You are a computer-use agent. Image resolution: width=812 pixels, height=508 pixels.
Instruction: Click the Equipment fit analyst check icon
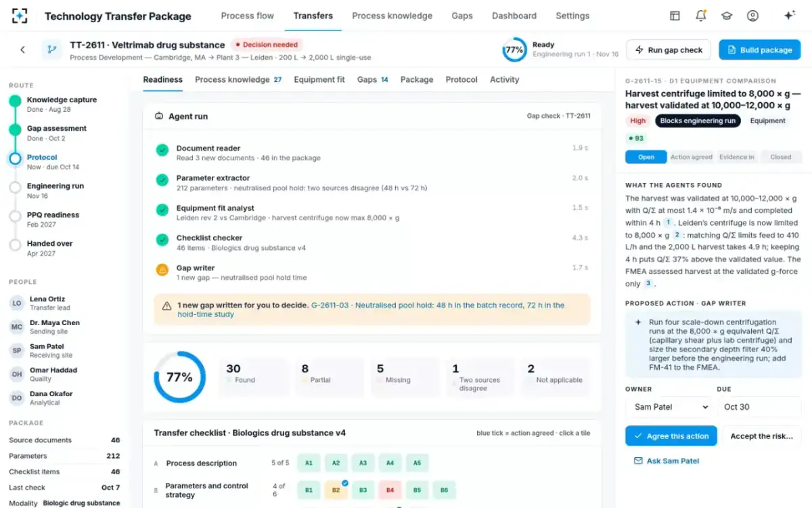pos(162,210)
